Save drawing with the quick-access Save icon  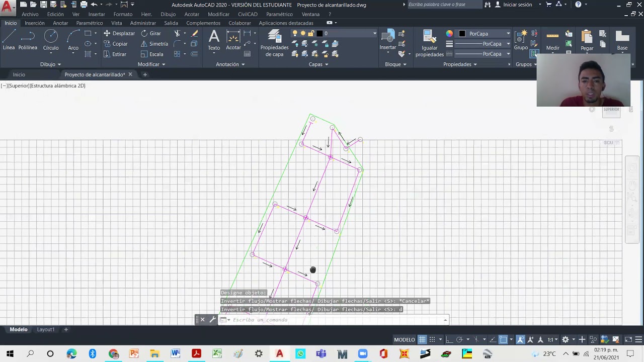click(x=44, y=5)
